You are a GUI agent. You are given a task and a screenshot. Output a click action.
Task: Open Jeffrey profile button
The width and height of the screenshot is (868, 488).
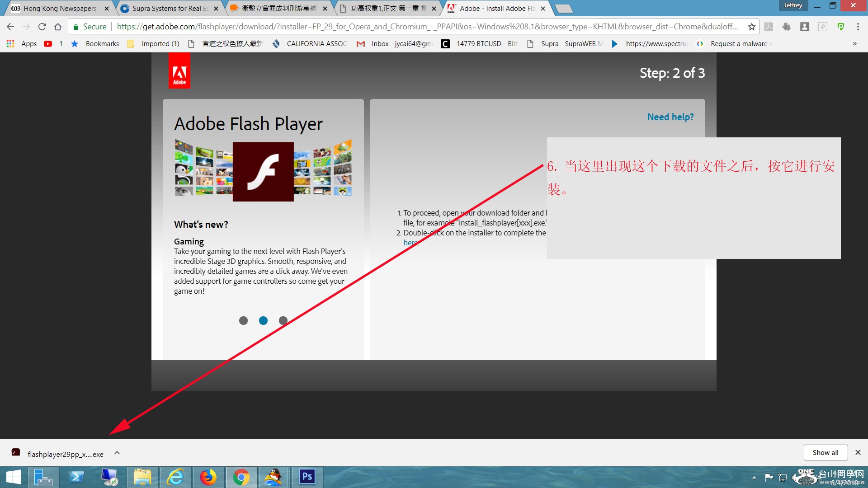pos(793,5)
